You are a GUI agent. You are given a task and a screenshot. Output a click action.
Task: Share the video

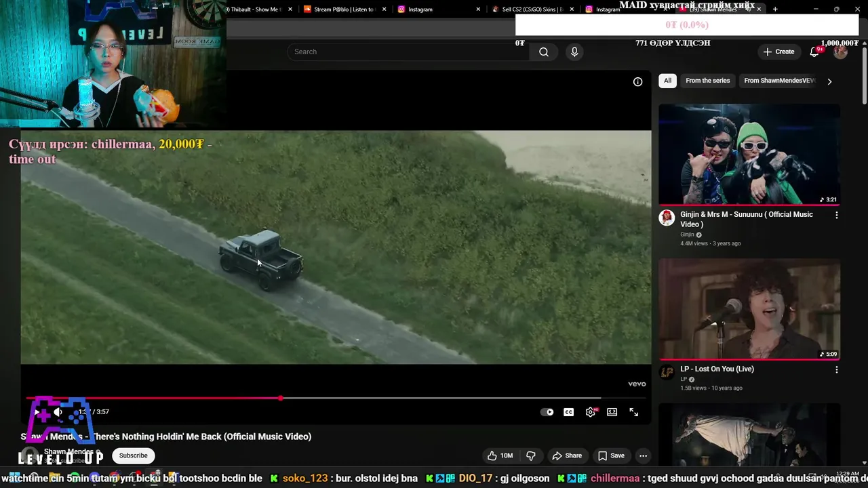tap(567, 455)
